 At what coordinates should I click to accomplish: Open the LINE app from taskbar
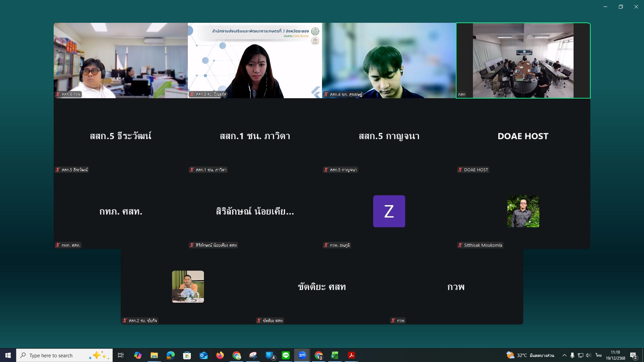286,355
